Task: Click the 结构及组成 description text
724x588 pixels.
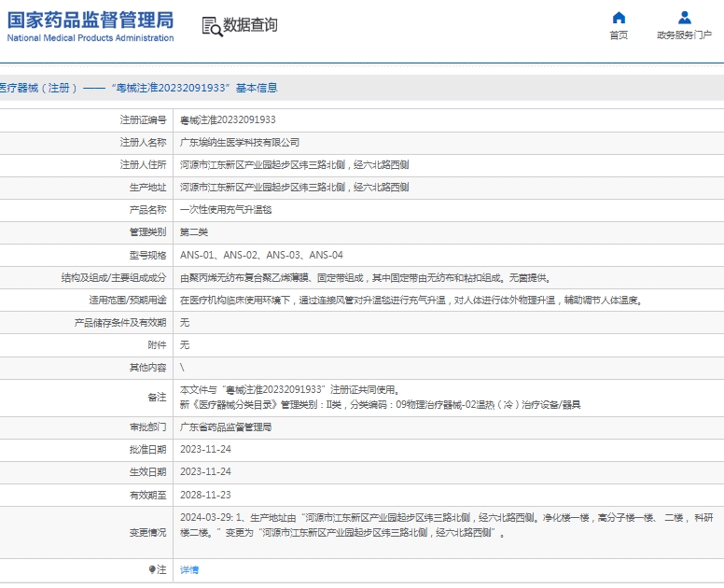Action: coord(366,277)
